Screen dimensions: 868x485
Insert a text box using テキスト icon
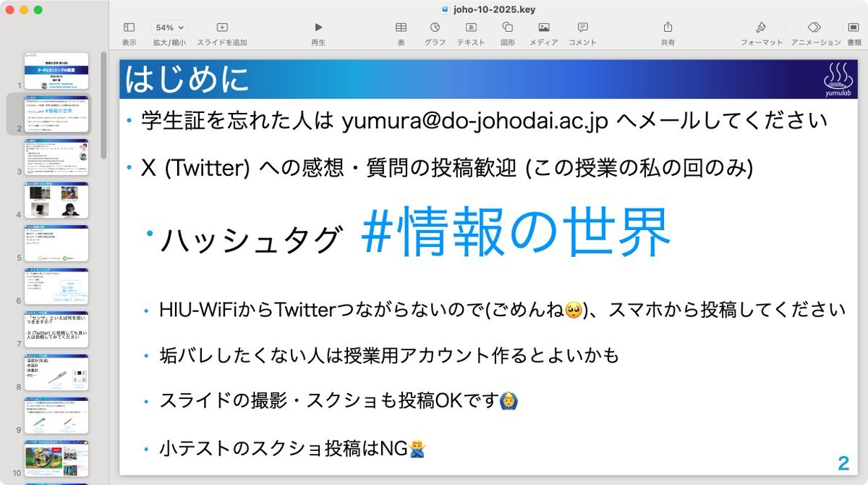point(471,28)
